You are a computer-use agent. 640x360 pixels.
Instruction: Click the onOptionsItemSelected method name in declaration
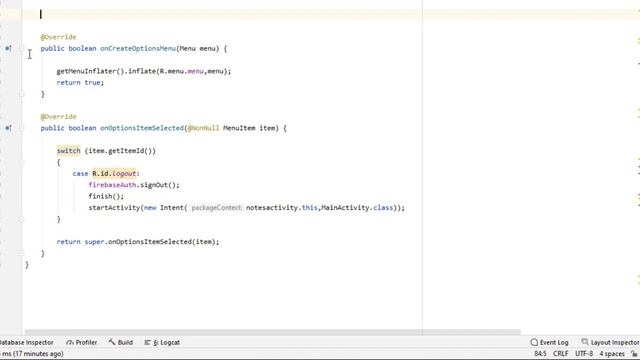pyautogui.click(x=142, y=128)
